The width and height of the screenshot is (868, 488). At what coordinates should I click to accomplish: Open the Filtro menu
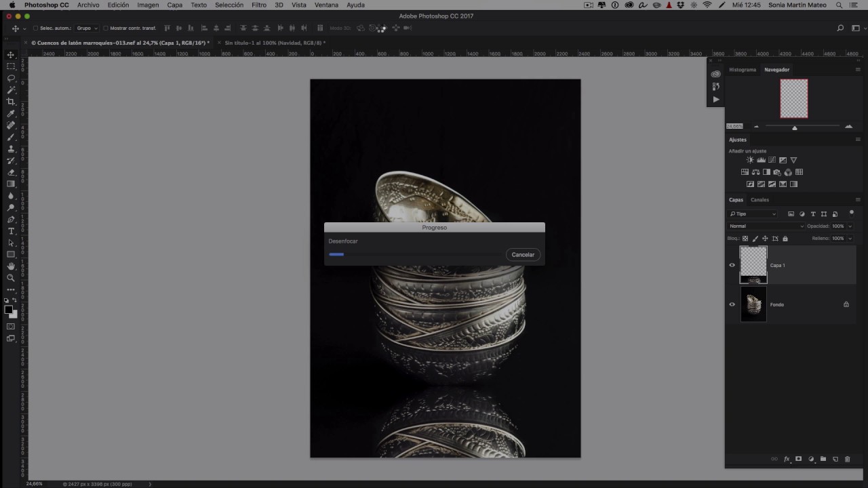259,5
